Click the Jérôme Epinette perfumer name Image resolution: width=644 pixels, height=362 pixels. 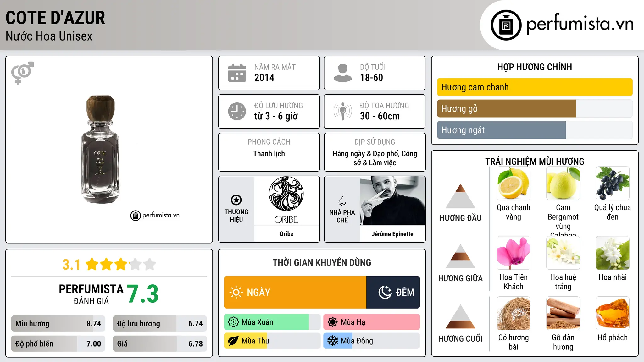(392, 234)
